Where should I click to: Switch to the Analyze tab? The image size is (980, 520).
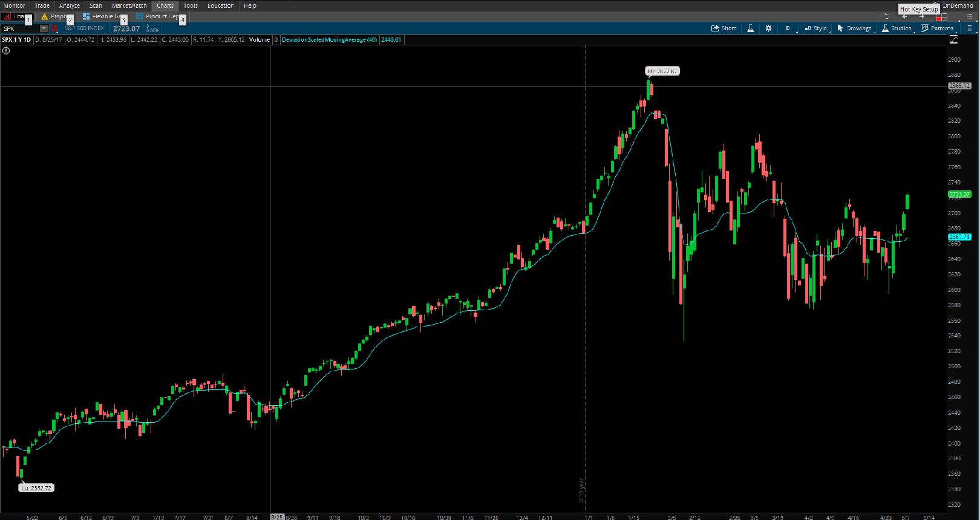pyautogui.click(x=70, y=5)
